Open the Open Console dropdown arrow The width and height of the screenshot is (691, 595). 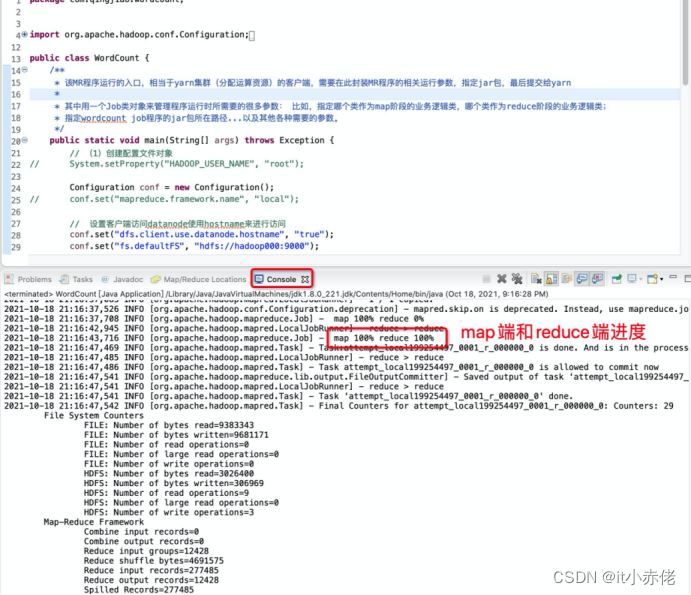tap(661, 279)
